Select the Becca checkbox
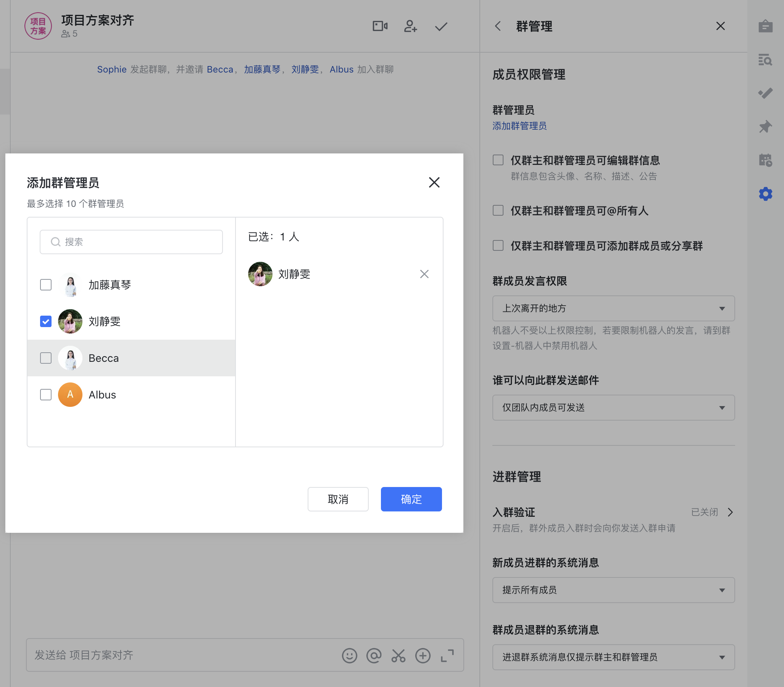784x687 pixels. click(46, 358)
